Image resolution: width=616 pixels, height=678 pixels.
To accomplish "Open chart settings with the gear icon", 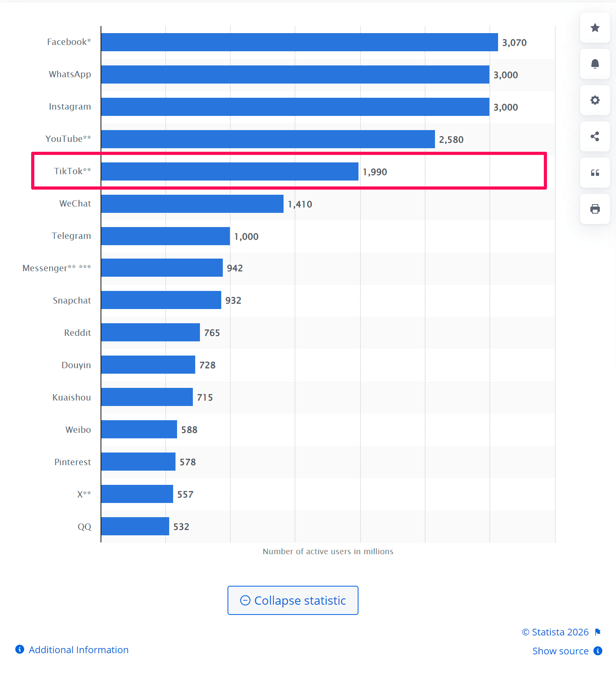I will (x=595, y=100).
